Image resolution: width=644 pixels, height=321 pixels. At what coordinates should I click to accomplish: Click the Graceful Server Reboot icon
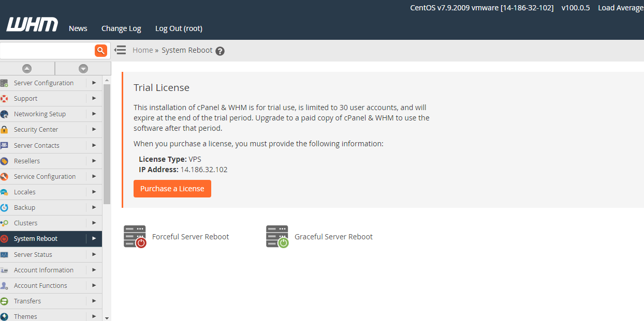[277, 237]
